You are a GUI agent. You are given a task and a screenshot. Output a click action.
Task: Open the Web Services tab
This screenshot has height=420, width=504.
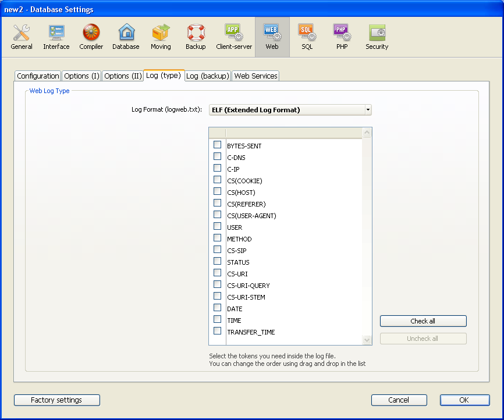pyautogui.click(x=255, y=76)
